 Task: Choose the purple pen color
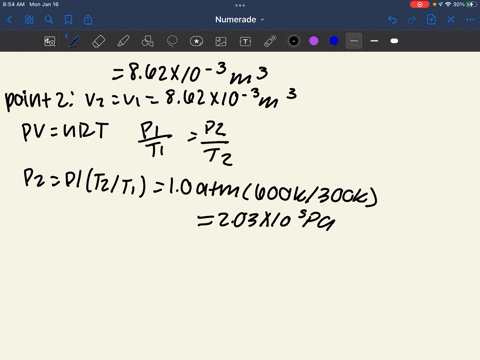314,41
